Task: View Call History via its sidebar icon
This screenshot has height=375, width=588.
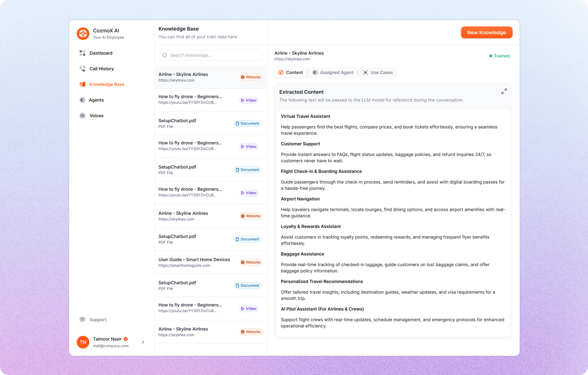Action: (82, 69)
